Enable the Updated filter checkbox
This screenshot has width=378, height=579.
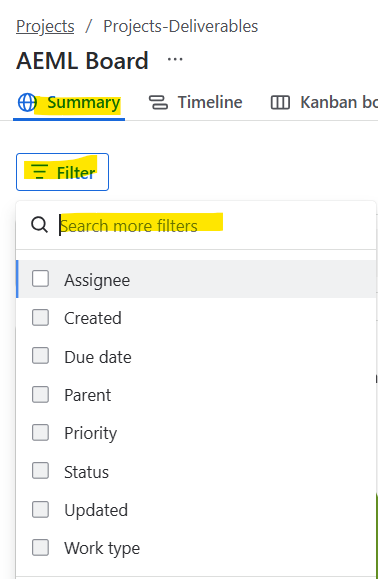point(40,510)
